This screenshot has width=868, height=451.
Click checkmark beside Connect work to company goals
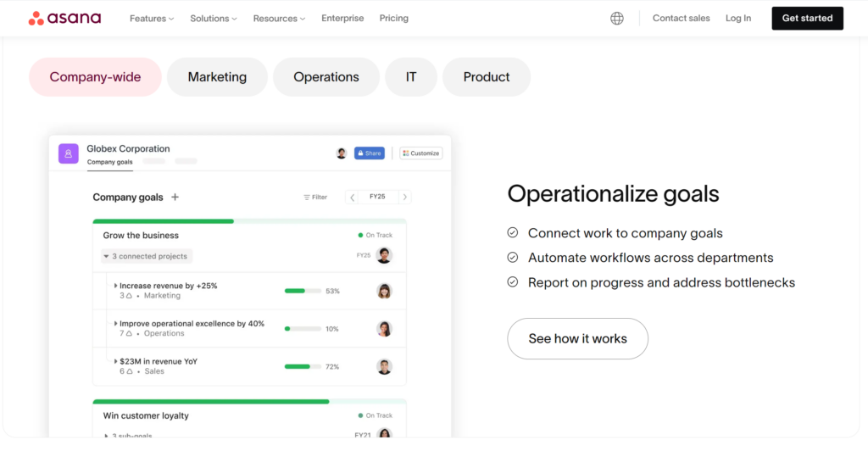click(x=513, y=233)
